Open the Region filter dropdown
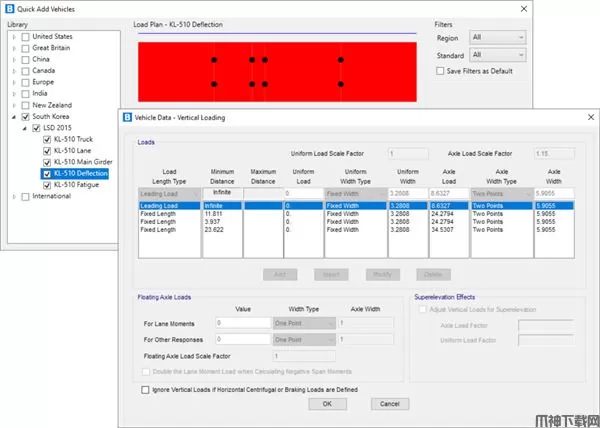The image size is (600, 428). (x=497, y=37)
